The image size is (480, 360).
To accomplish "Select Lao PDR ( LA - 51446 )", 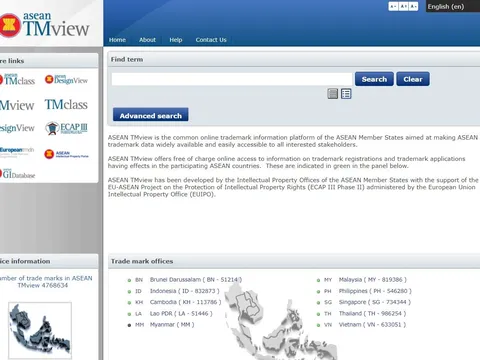I will [x=181, y=313].
